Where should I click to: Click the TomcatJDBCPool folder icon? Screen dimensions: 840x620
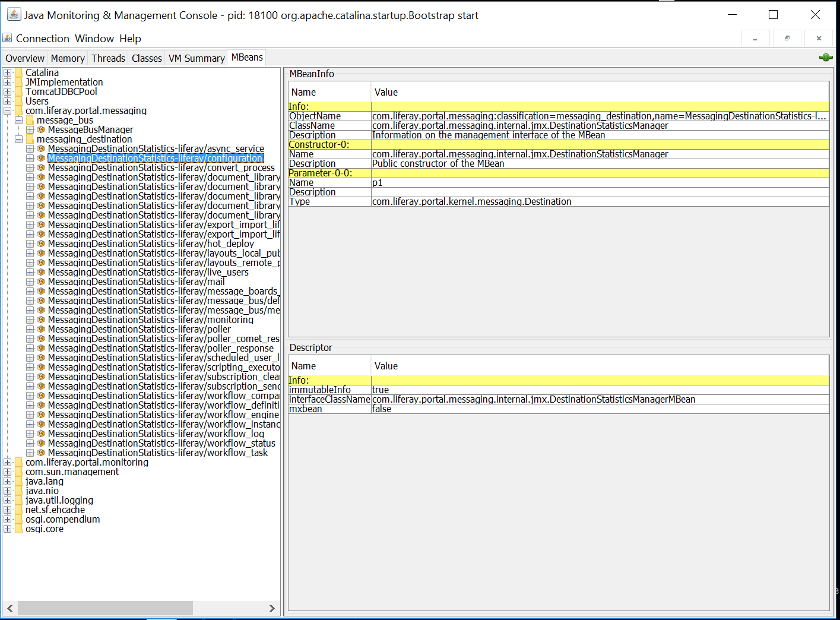[19, 91]
